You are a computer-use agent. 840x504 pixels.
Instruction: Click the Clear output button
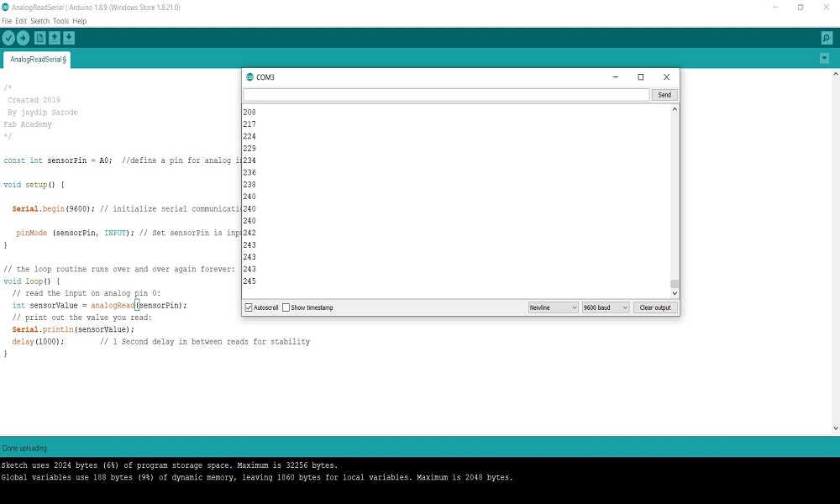(x=655, y=307)
